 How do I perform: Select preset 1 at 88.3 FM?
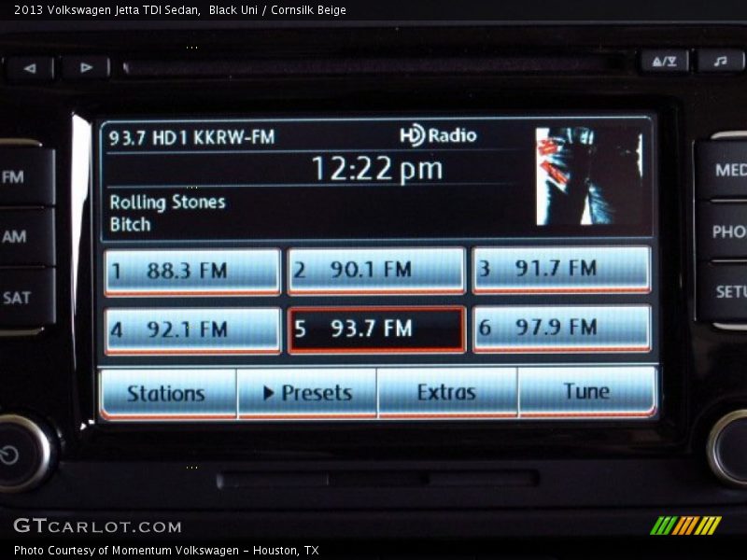tap(191, 271)
